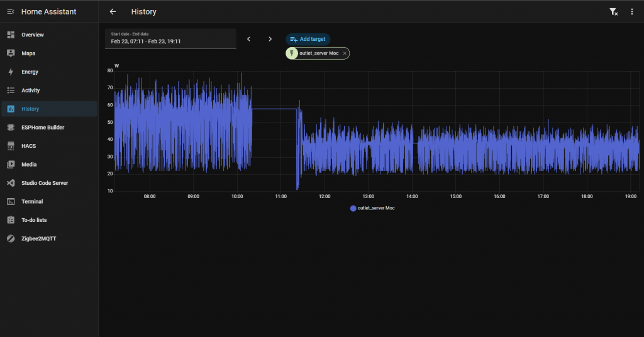This screenshot has height=337, width=644.
Task: Open ESPHome Builder from the sidebar
Action: coord(43,128)
